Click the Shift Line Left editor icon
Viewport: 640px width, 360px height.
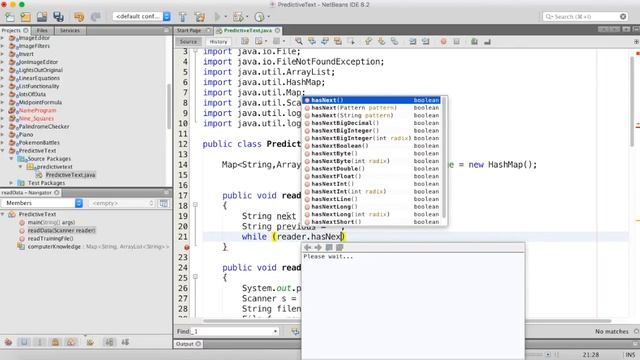(413, 42)
